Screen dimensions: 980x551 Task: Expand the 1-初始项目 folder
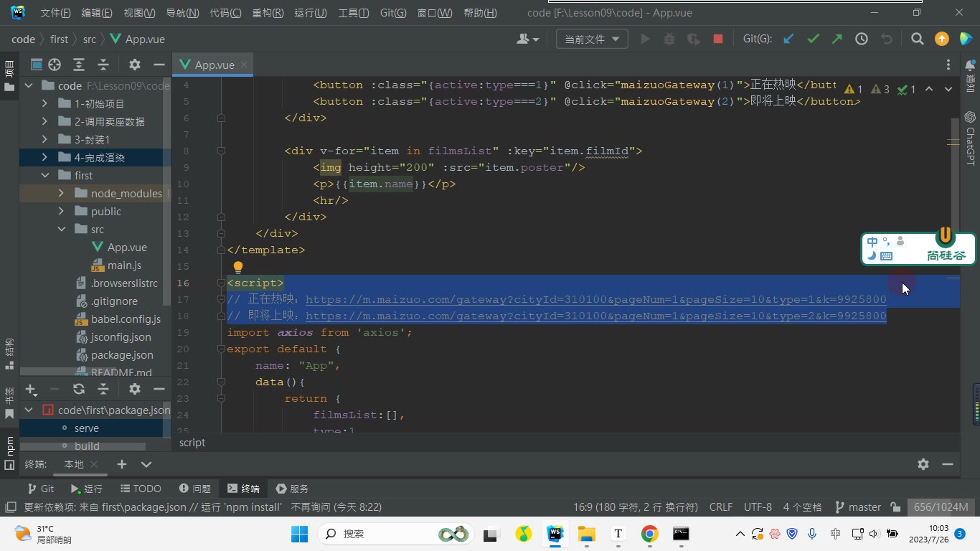(44, 103)
